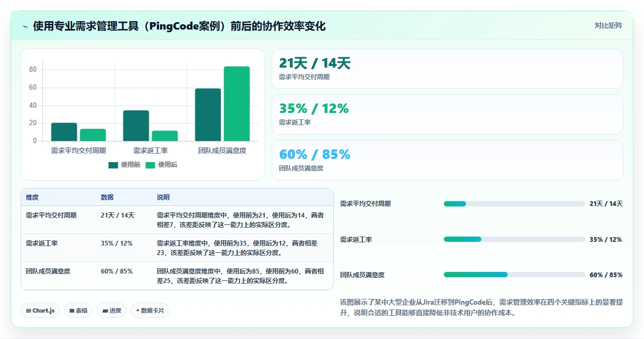Toggle the 使用后 legend entry
644x339 pixels.
162,165
